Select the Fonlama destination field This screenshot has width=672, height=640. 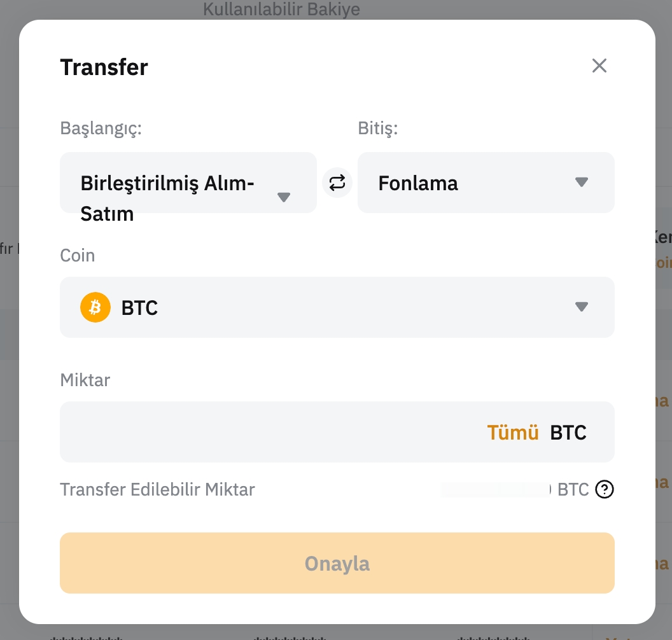click(x=458, y=183)
